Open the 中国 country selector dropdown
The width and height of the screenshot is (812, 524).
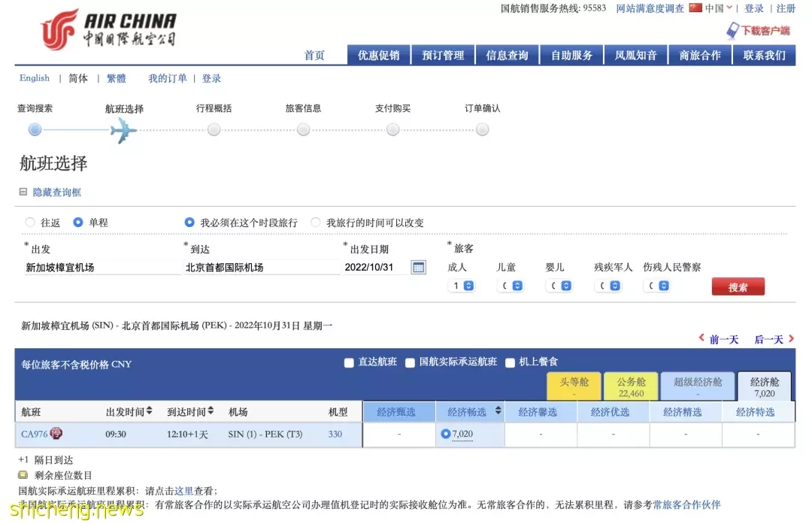[x=718, y=8]
